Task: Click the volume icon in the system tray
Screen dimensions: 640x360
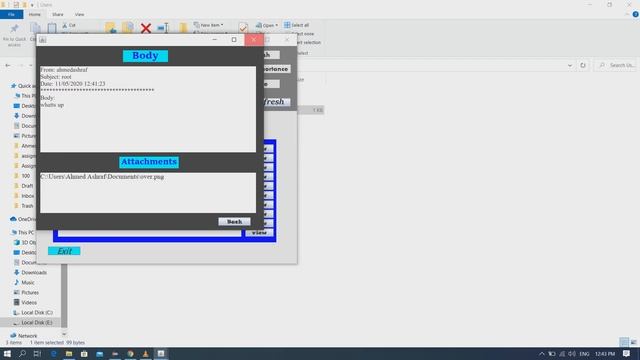Action: [x=572, y=354]
